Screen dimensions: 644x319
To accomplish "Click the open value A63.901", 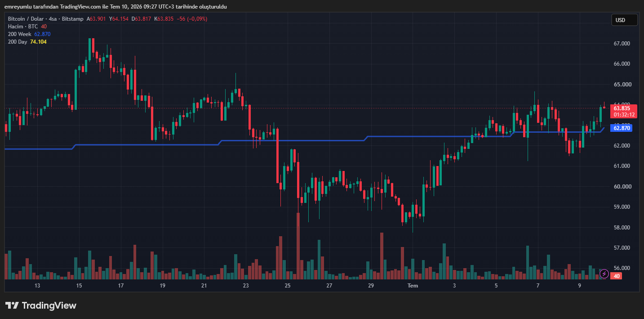I will click(96, 19).
